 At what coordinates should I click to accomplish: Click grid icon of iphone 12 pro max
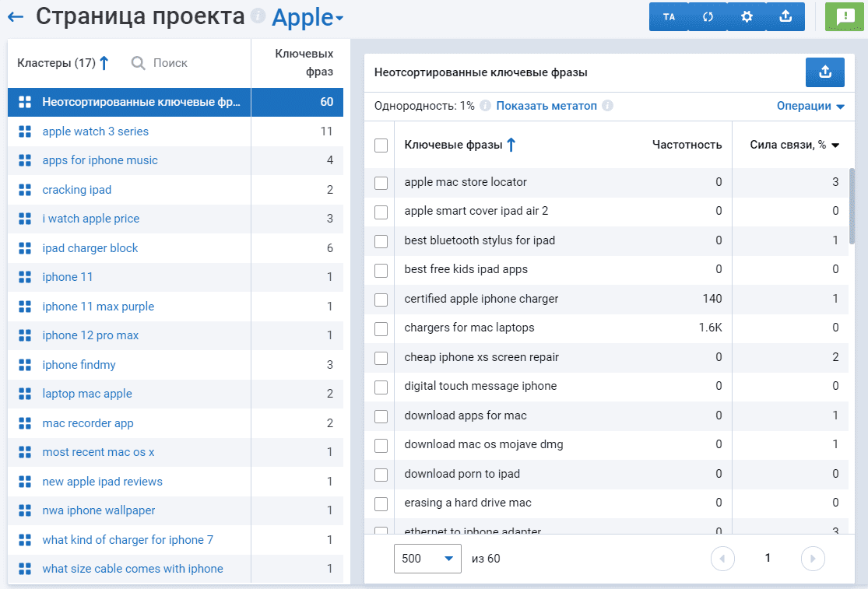25,335
